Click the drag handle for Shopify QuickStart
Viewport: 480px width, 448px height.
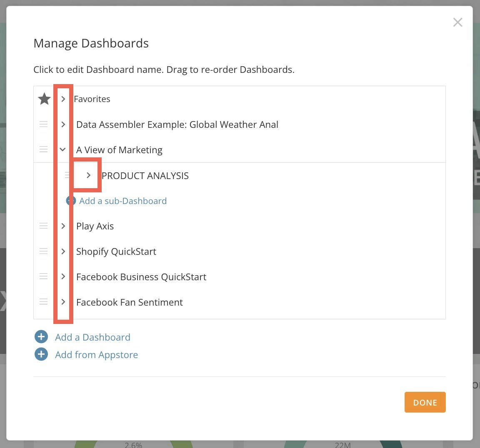(44, 251)
